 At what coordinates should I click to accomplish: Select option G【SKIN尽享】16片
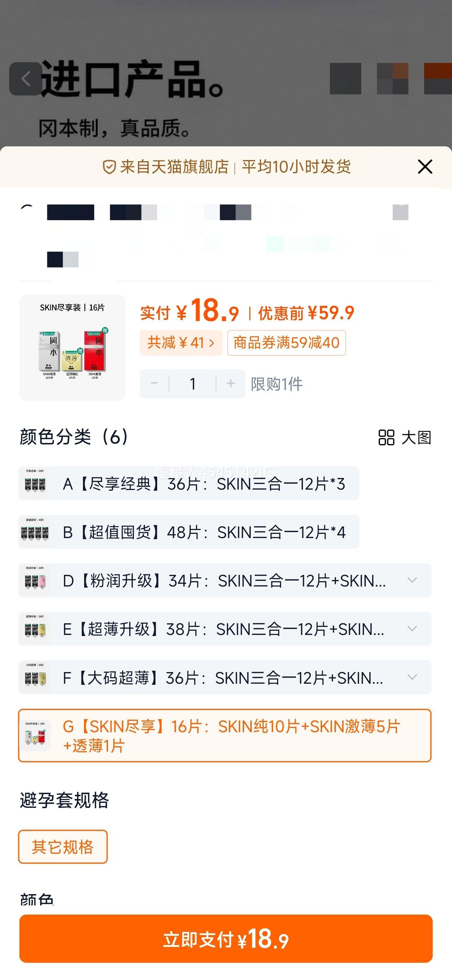[232, 735]
